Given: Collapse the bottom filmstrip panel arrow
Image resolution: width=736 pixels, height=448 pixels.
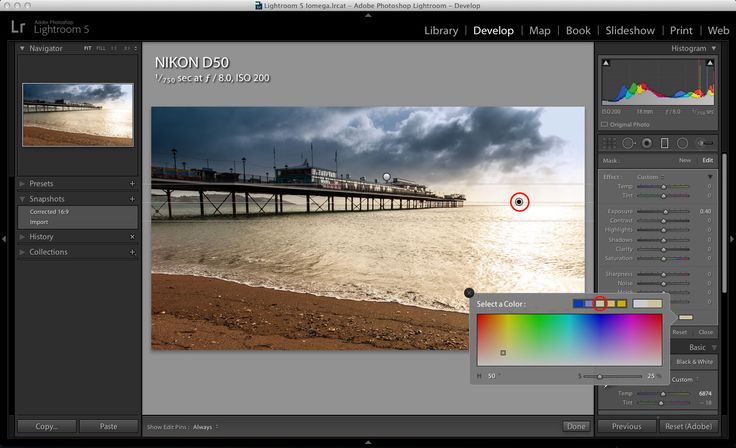Looking at the screenshot, I should tap(368, 442).
